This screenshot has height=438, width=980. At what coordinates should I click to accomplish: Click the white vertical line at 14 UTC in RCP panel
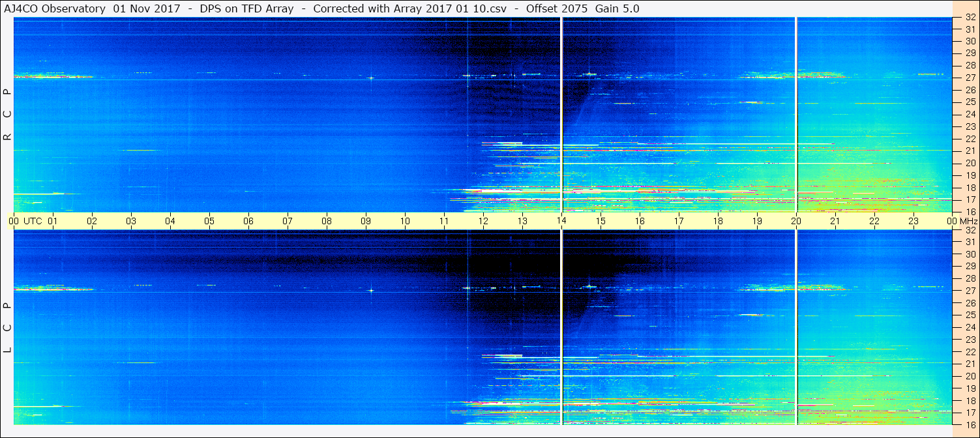click(x=561, y=115)
